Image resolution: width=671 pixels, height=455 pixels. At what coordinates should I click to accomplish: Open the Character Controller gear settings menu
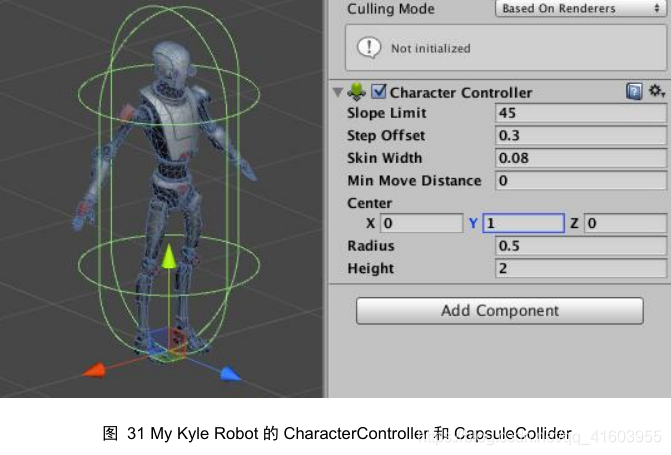coord(657,91)
